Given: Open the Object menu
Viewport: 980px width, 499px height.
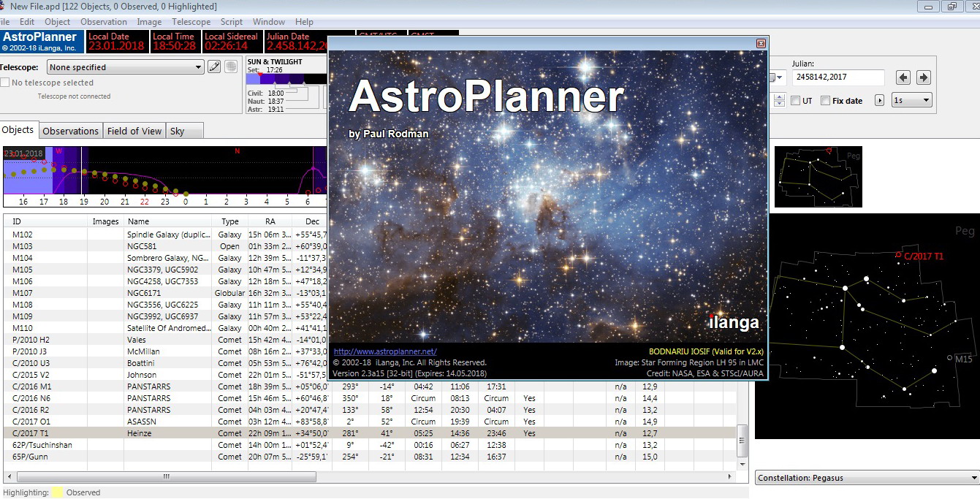Looking at the screenshot, I should click(58, 22).
